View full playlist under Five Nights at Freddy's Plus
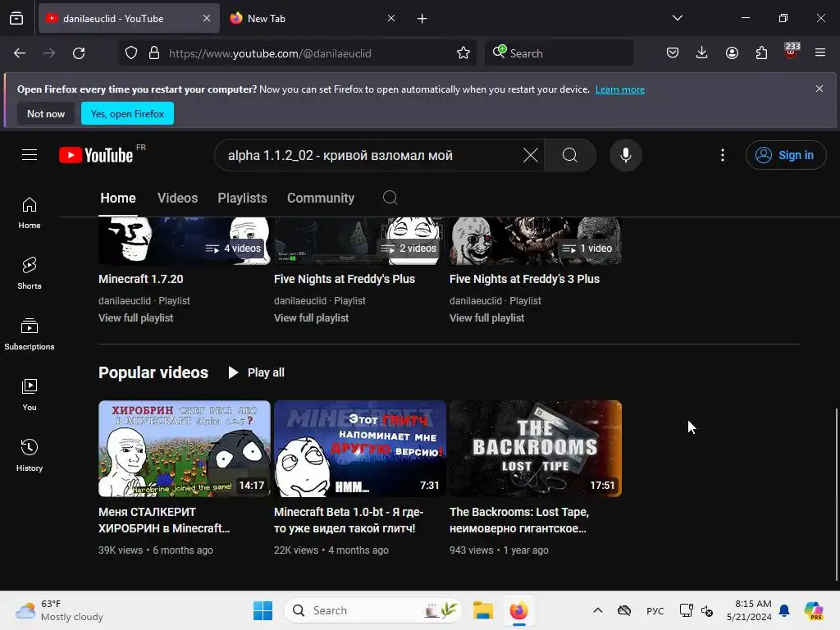Screen dimensions: 840x630 [x=311, y=317]
